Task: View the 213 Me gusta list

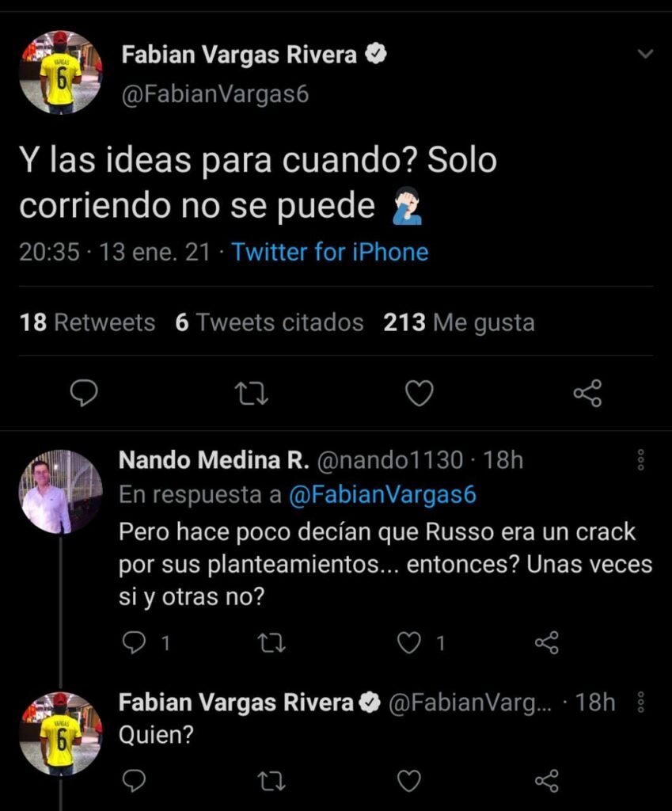Action: pos(459,323)
